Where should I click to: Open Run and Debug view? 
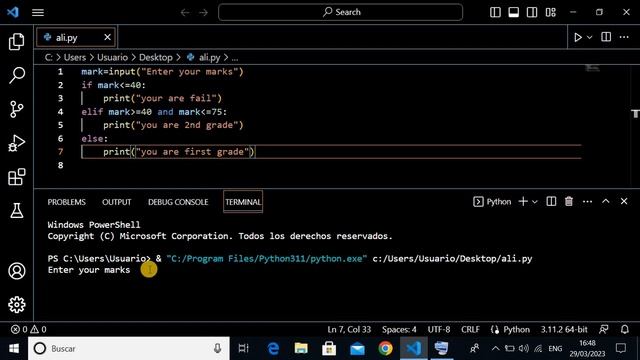click(x=16, y=143)
